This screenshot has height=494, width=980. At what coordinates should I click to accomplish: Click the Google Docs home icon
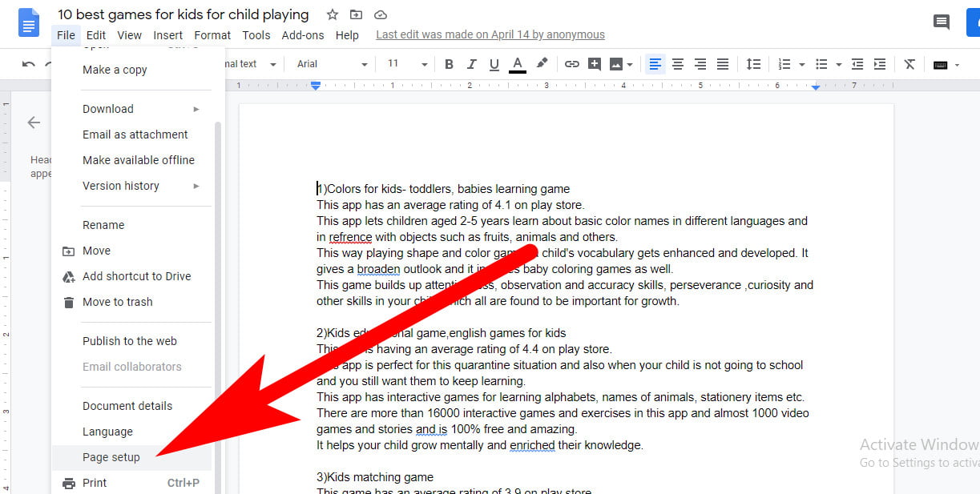click(29, 22)
